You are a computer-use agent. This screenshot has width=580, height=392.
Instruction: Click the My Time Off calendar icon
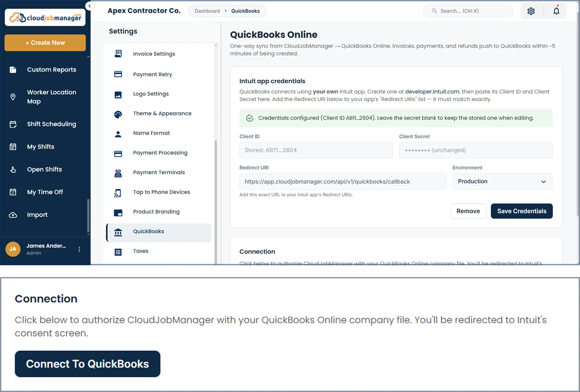(13, 192)
